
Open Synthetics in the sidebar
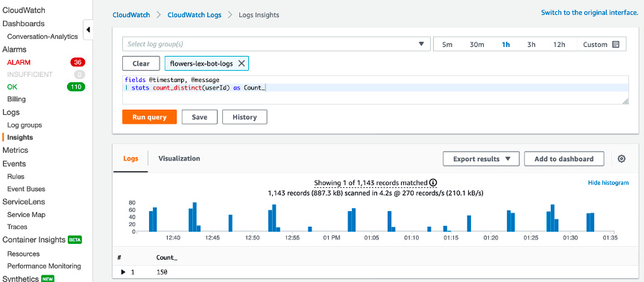pos(20,278)
